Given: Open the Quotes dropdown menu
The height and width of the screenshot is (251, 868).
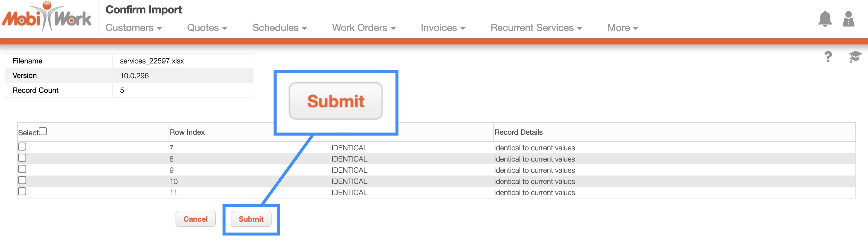Looking at the screenshot, I should tap(207, 28).
